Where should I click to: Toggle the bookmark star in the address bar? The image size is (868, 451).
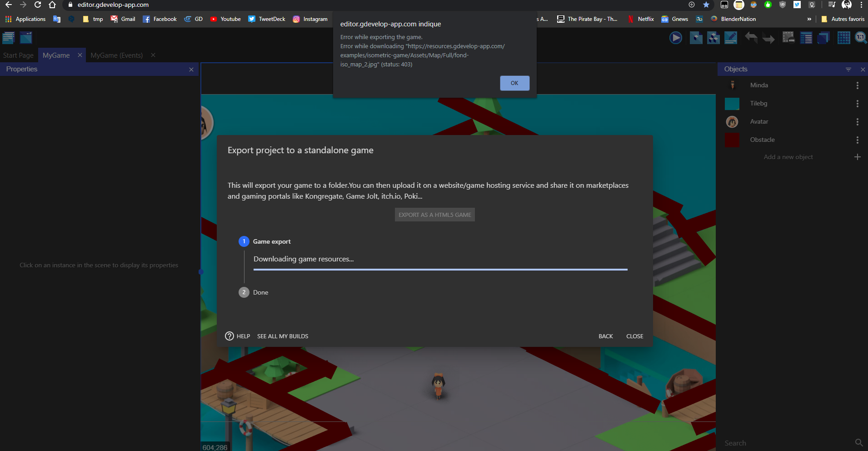pyautogui.click(x=706, y=5)
